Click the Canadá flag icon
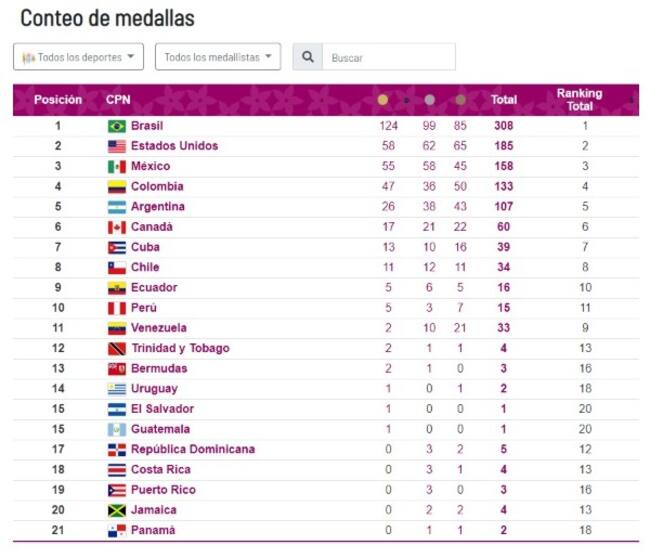The image size is (650, 558). click(x=117, y=227)
